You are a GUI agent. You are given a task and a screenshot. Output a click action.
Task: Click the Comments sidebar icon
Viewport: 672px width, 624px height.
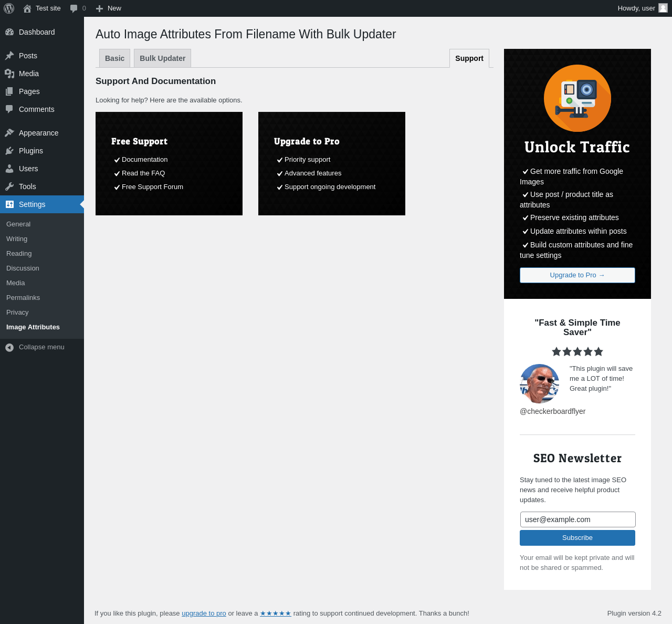coord(9,109)
